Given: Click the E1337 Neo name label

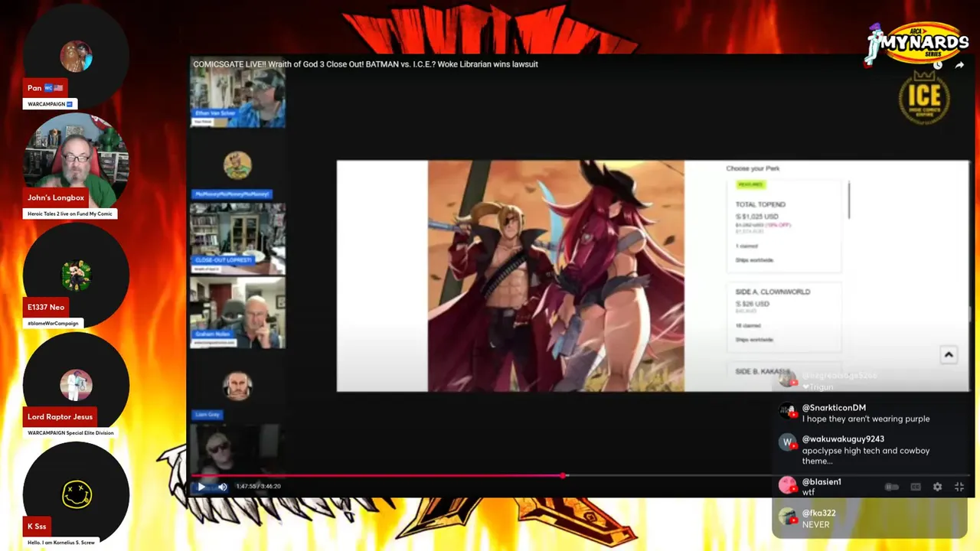Looking at the screenshot, I should pyautogui.click(x=46, y=307).
